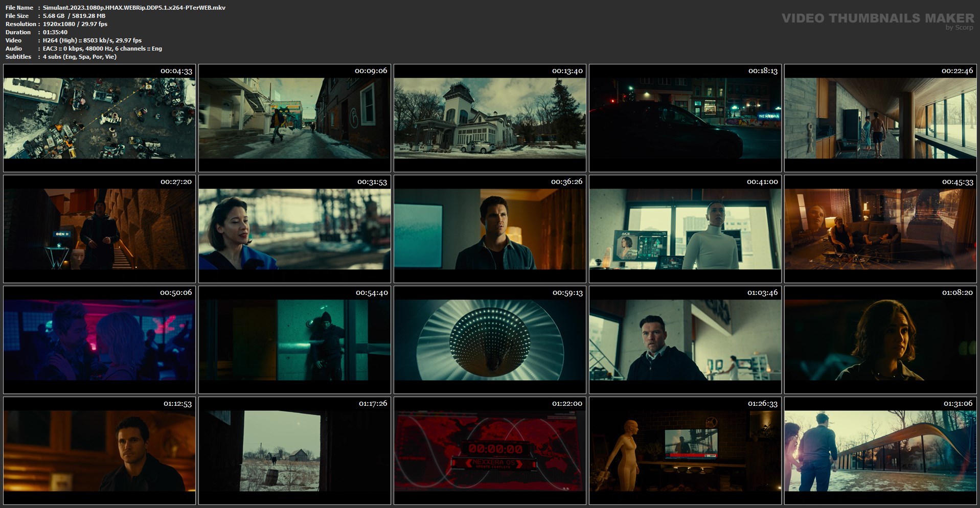Click the file size value 5.68 GB
Screen dimensions: 980x508
(74, 16)
